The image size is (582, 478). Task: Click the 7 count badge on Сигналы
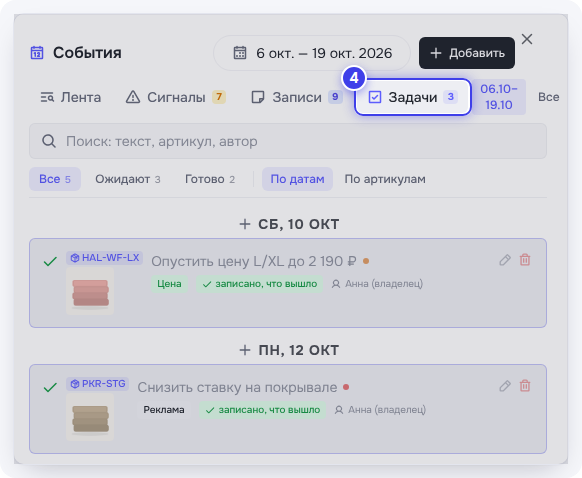tap(219, 97)
